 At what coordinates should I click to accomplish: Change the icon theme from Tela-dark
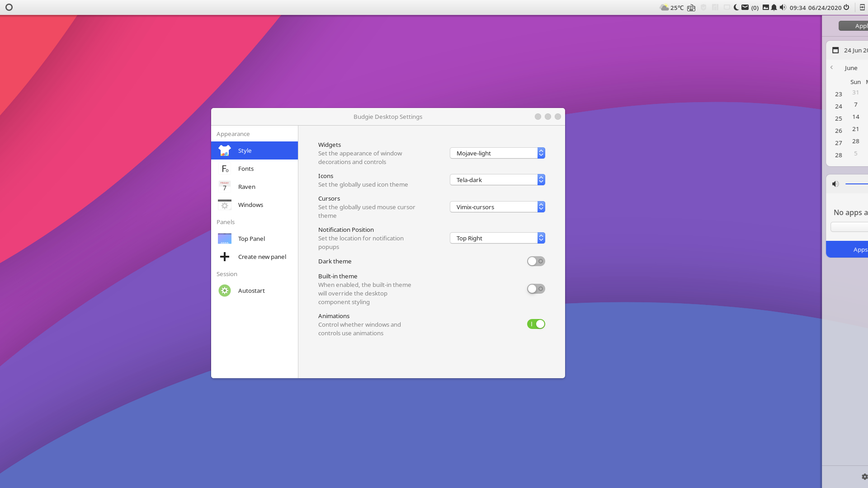pyautogui.click(x=497, y=179)
